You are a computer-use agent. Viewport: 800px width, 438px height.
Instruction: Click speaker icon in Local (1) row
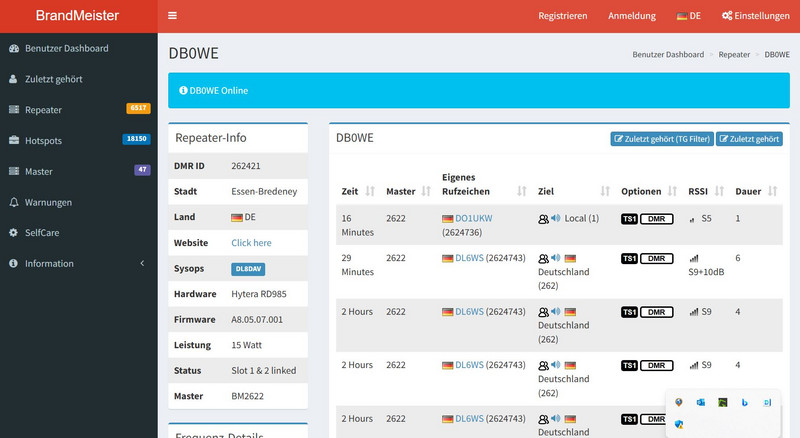556,218
